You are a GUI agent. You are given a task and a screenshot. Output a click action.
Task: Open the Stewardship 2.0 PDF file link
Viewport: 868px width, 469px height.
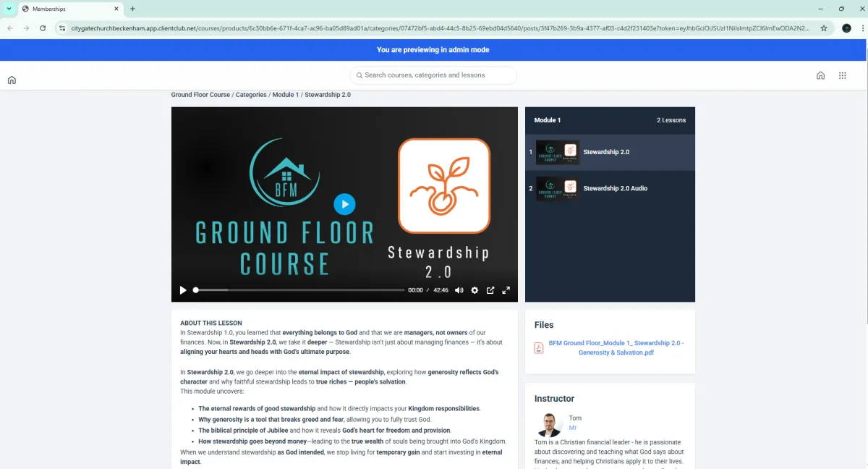(x=616, y=347)
